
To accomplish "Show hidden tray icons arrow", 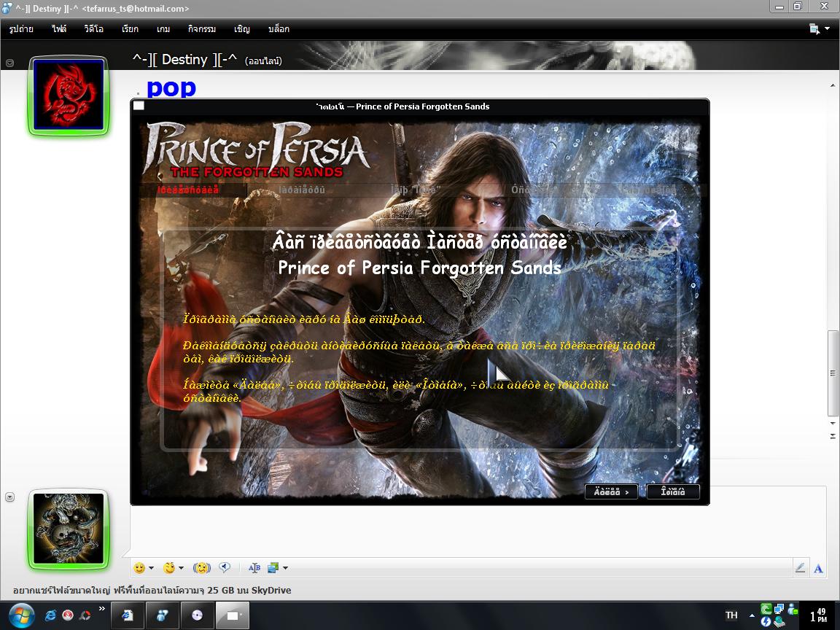I will 752,615.
